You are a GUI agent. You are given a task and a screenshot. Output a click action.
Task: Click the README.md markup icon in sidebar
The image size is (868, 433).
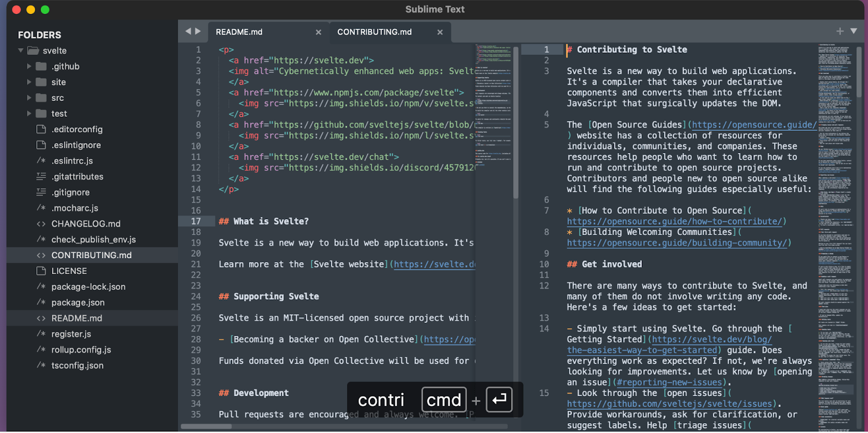pos(41,318)
